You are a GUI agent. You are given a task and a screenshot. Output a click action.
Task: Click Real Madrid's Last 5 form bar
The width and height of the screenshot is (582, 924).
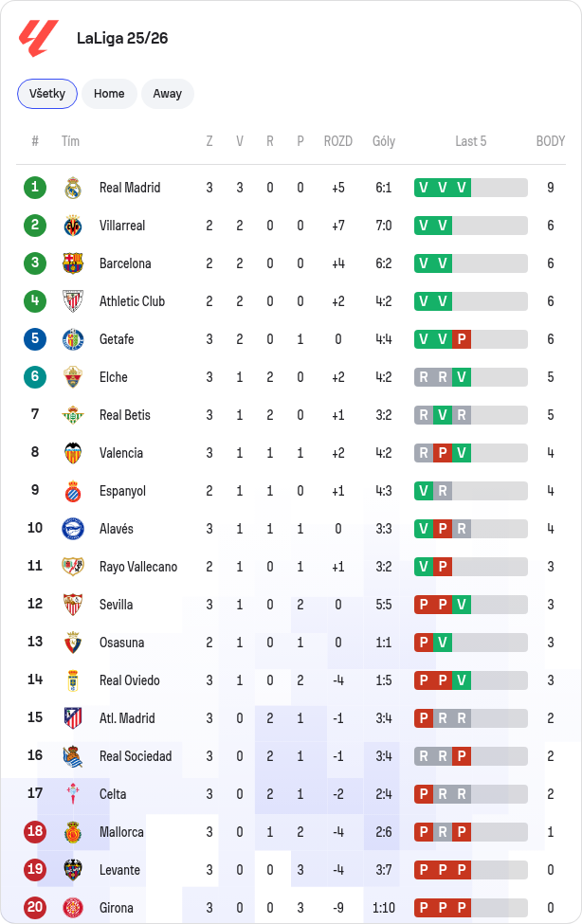point(470,188)
